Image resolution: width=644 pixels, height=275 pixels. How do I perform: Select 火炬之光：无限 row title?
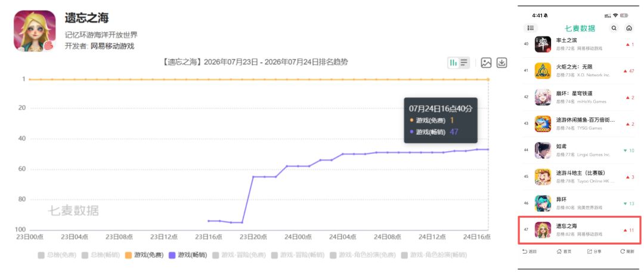(x=574, y=67)
